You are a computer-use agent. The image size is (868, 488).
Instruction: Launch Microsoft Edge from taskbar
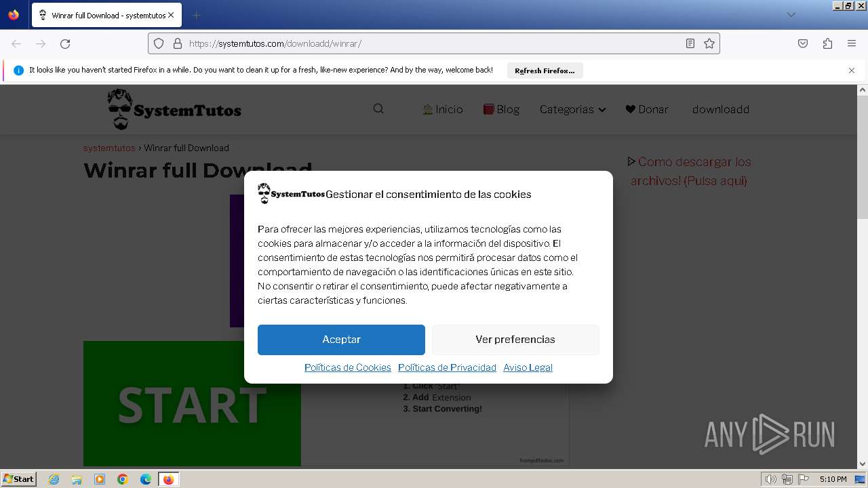tap(146, 479)
